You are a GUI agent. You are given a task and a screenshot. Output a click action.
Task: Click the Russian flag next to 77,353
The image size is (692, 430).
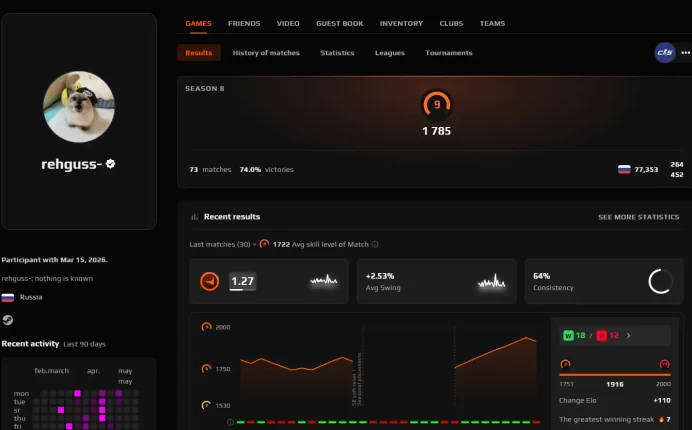pos(624,170)
